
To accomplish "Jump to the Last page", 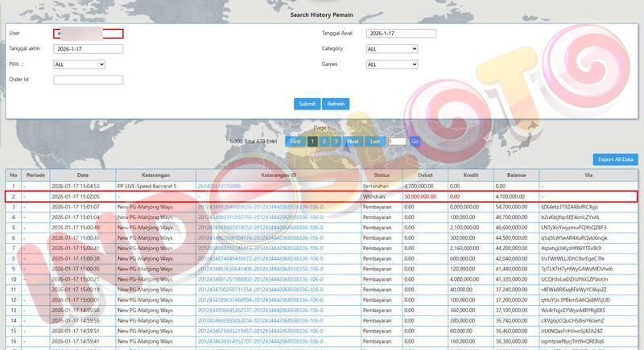I will (374, 142).
